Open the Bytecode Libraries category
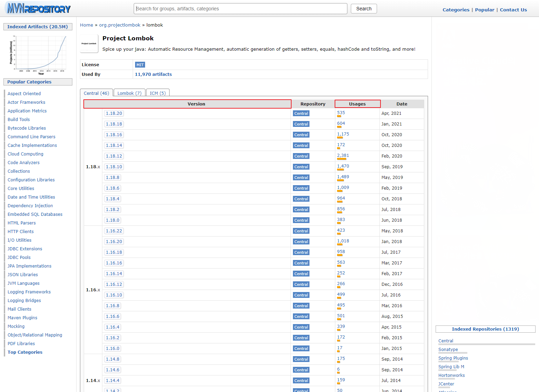Image resolution: width=539 pixels, height=392 pixels. (27, 128)
